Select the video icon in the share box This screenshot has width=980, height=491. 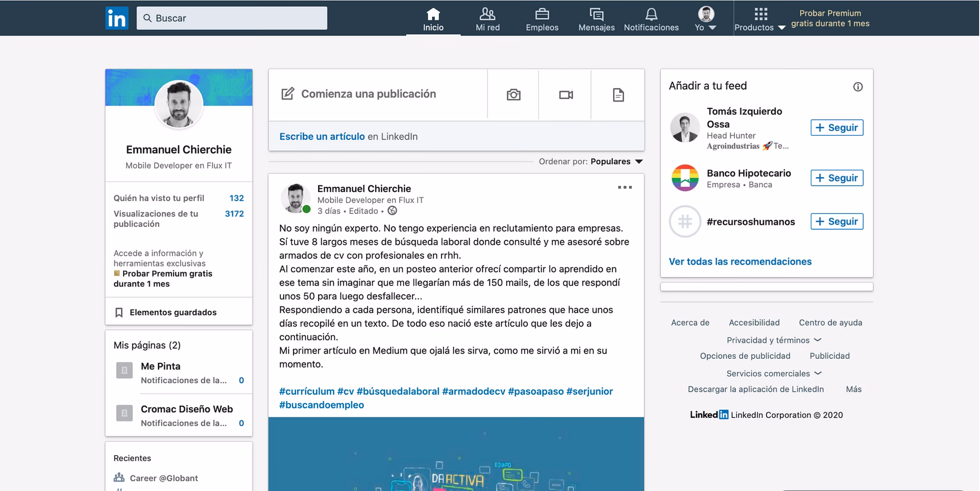pyautogui.click(x=565, y=94)
